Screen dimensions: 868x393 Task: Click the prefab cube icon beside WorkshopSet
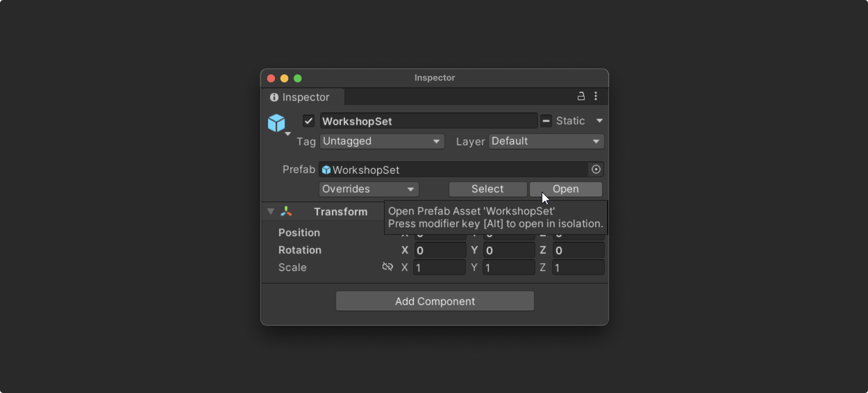click(x=326, y=169)
